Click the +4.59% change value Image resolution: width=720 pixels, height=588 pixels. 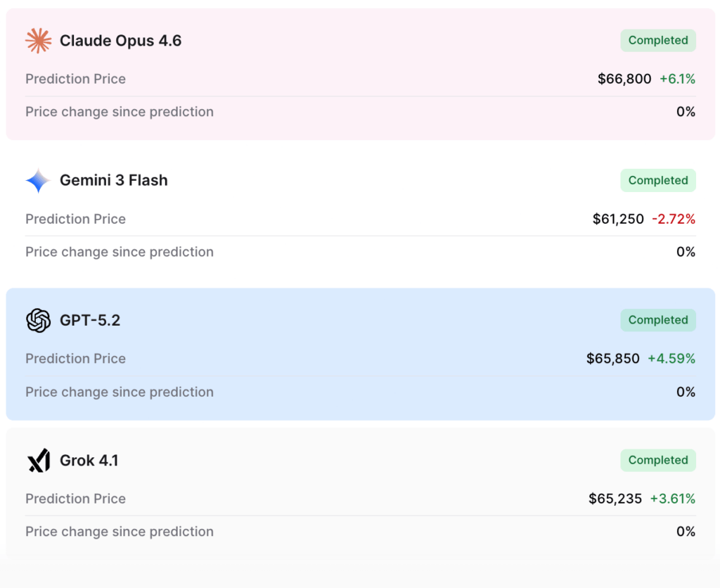tap(671, 359)
